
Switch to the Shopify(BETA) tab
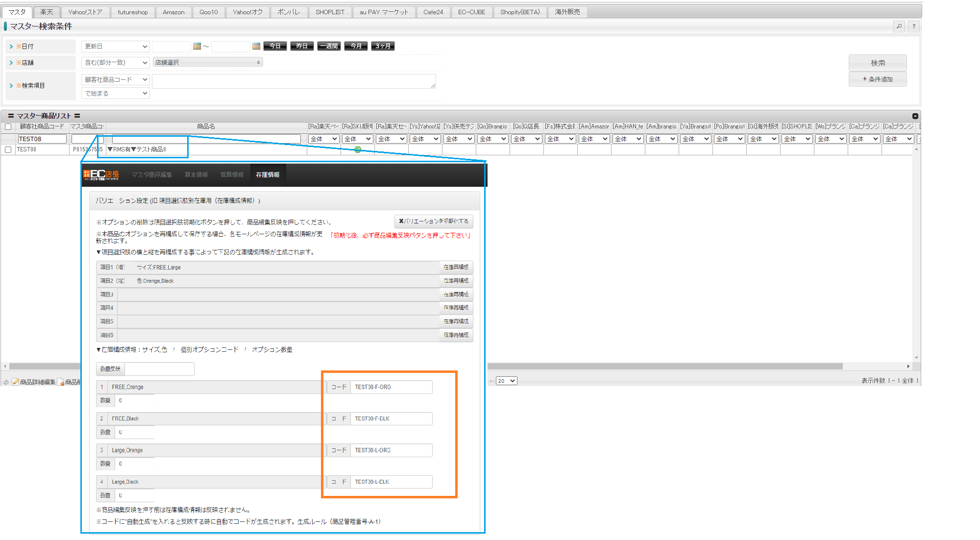[520, 12]
